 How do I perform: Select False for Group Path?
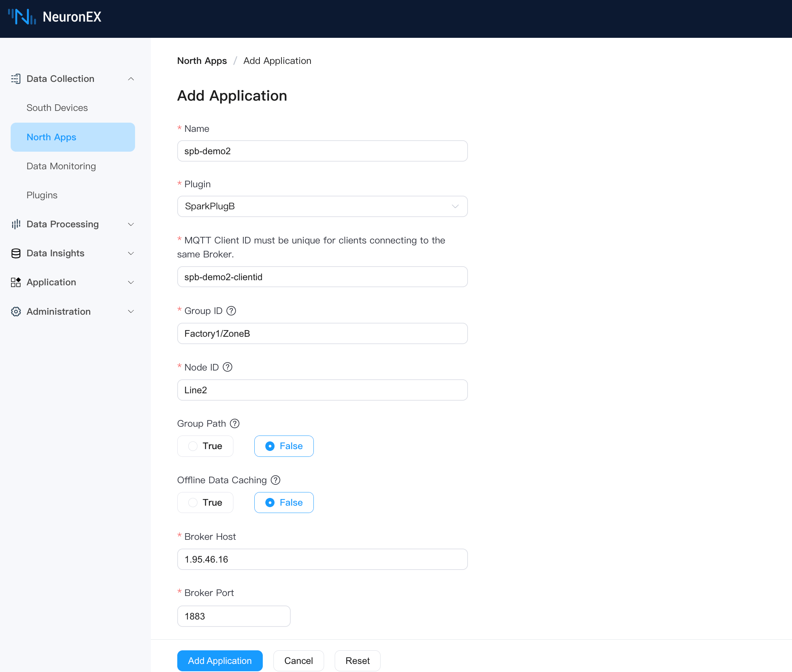pyautogui.click(x=284, y=446)
